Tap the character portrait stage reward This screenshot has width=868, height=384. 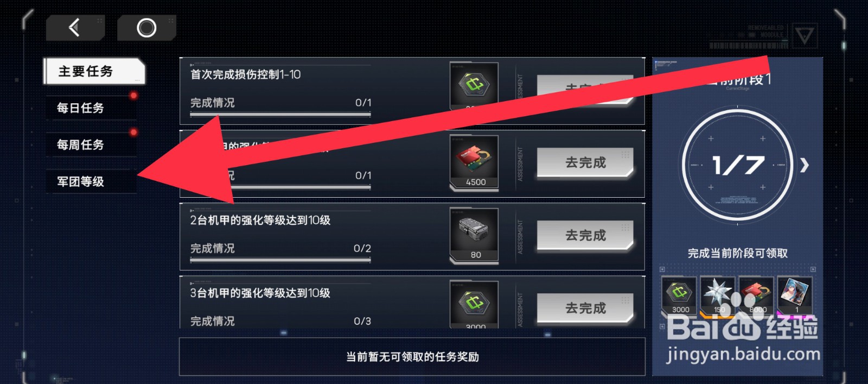(795, 295)
